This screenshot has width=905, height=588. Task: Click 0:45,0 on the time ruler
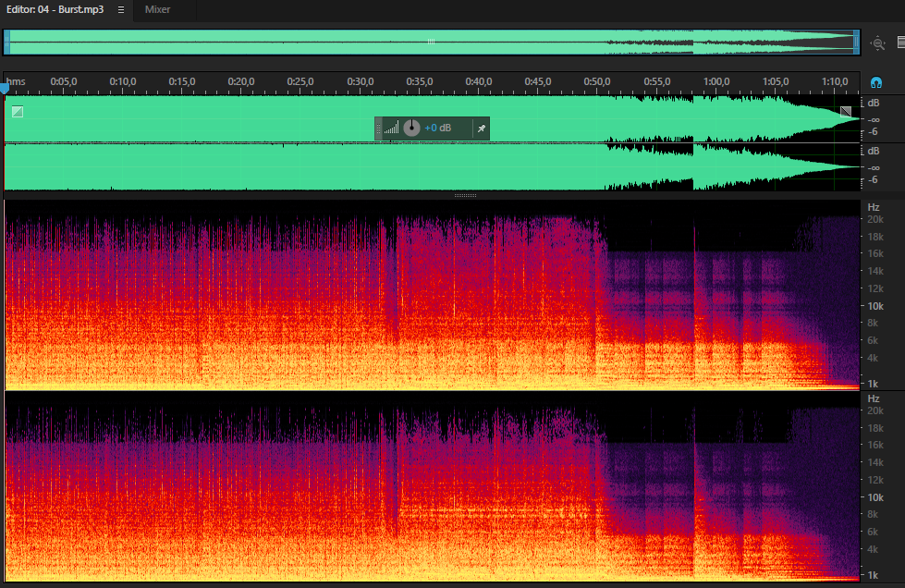(538, 82)
